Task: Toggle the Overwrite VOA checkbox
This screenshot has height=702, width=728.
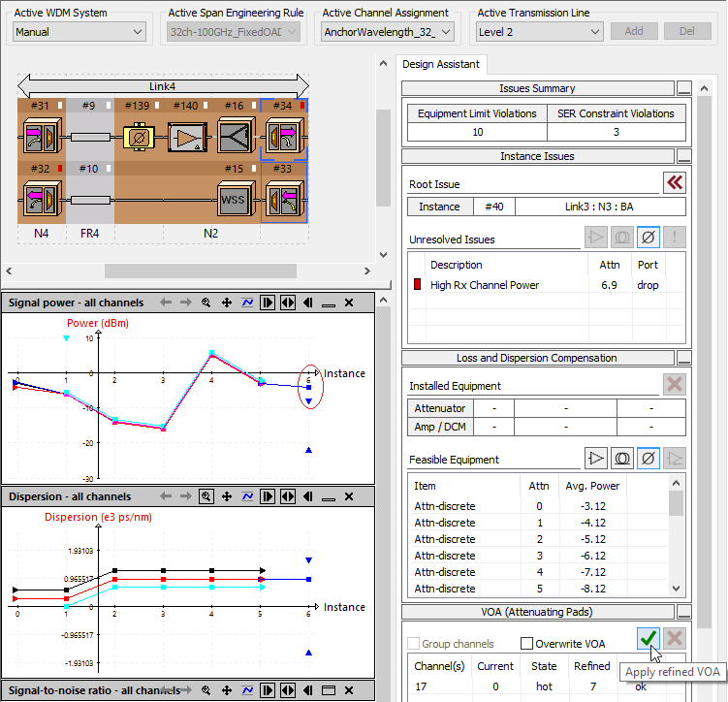Action: pyautogui.click(x=526, y=644)
